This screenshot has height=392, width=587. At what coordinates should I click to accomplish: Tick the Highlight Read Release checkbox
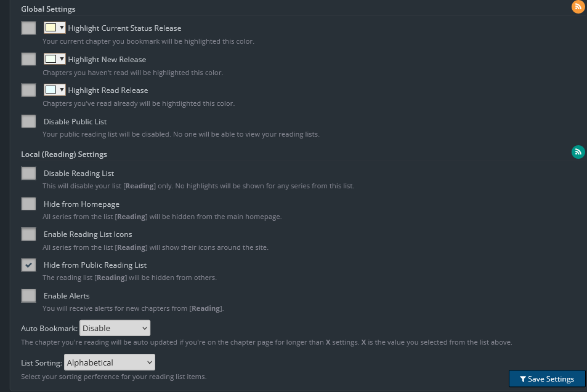point(28,90)
